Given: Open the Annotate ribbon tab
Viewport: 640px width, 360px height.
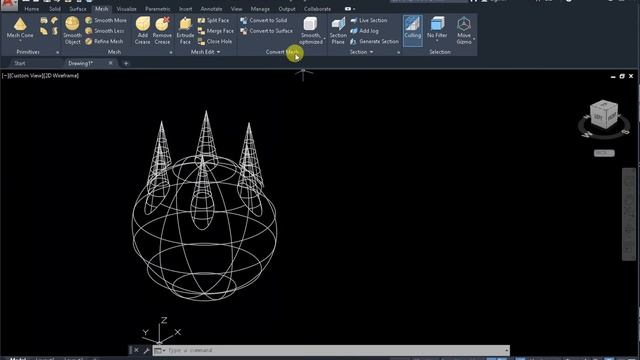Looking at the screenshot, I should pos(211,9).
